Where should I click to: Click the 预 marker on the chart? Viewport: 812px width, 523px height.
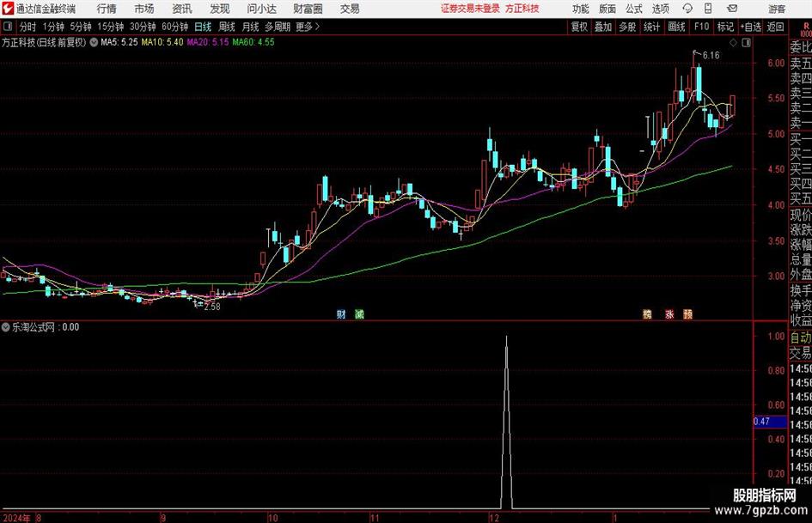(x=688, y=314)
